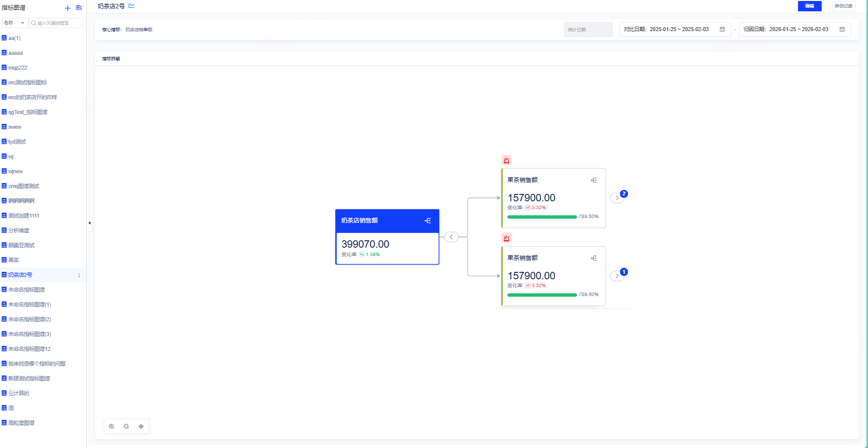Recenter the graph with the locate icon

coord(141,426)
